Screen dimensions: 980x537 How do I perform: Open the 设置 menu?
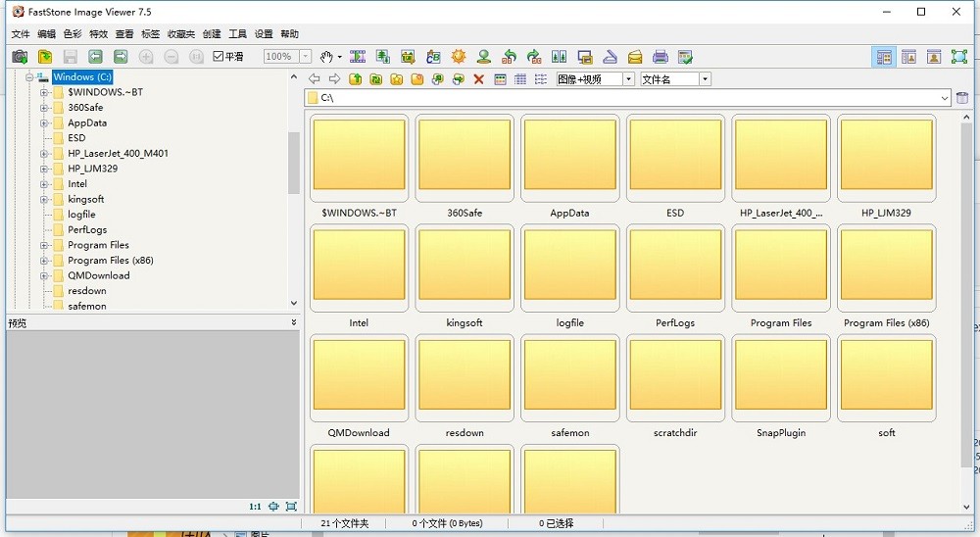264,33
